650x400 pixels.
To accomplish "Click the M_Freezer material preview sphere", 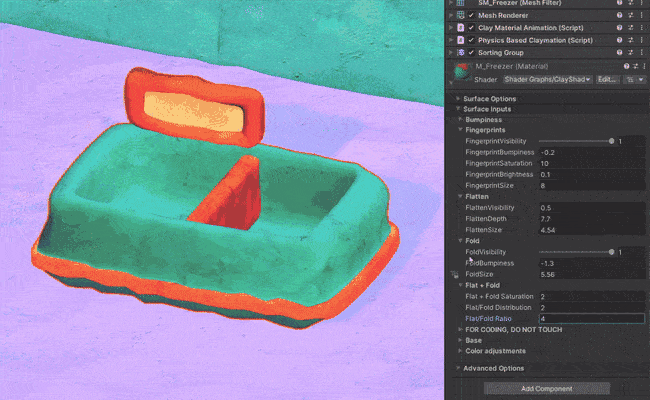I will 461,73.
